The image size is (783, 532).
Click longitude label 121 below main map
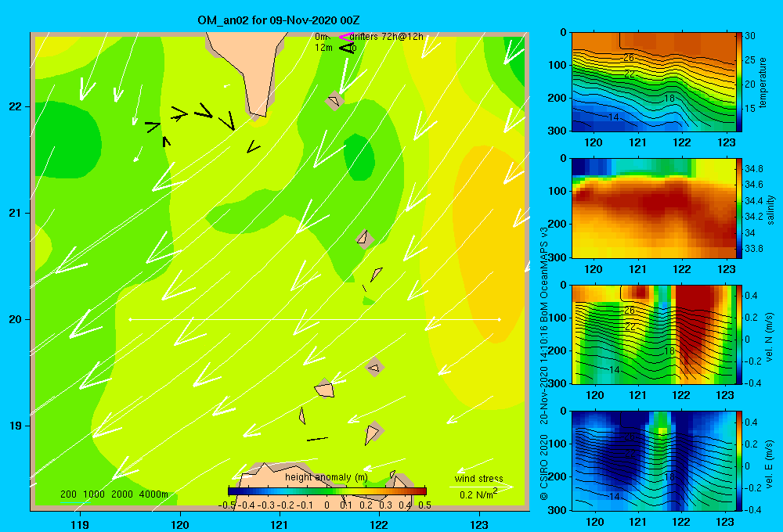[x=280, y=524]
